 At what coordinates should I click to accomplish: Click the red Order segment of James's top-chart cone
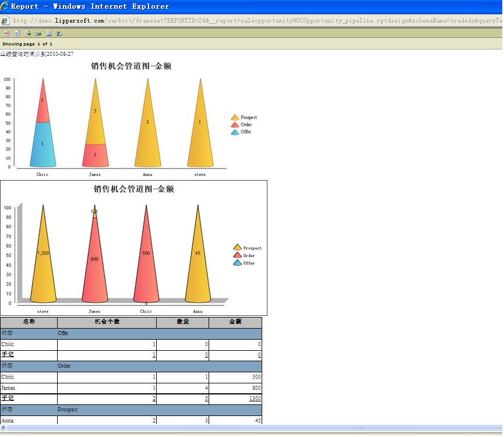tap(95, 156)
